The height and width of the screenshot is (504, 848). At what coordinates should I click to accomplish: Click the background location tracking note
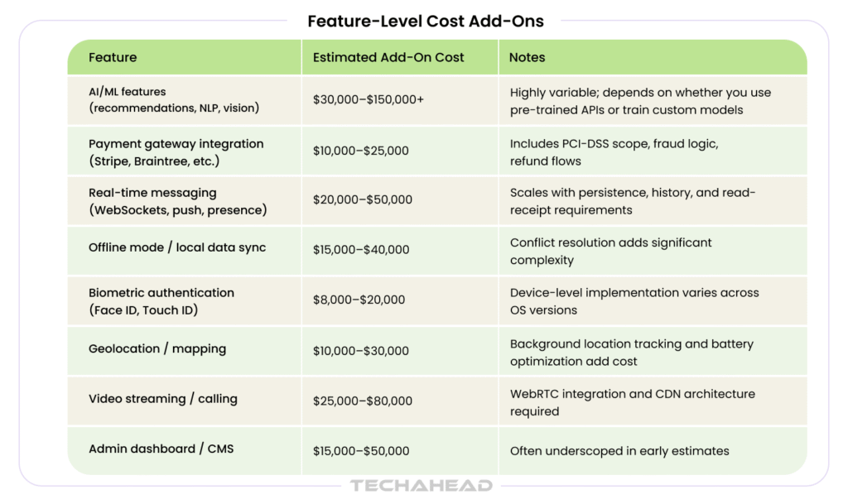pyautogui.click(x=631, y=352)
